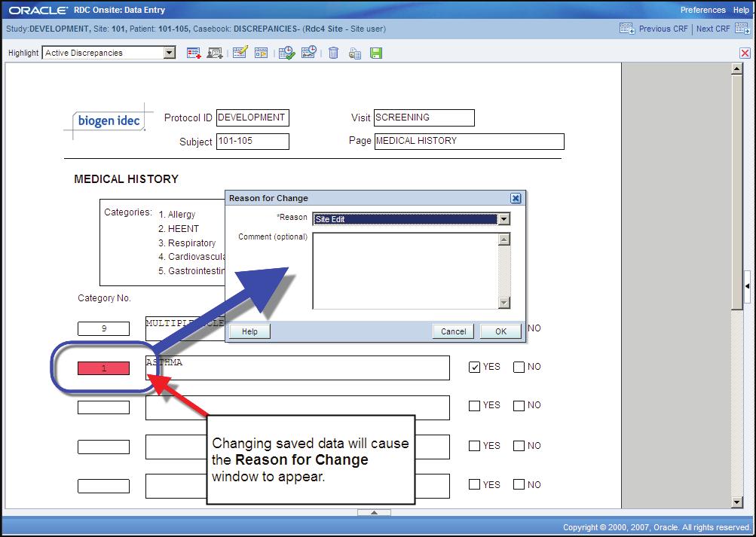The height and width of the screenshot is (537, 756).
Task: Go to Previous CRF link
Action: click(x=663, y=29)
